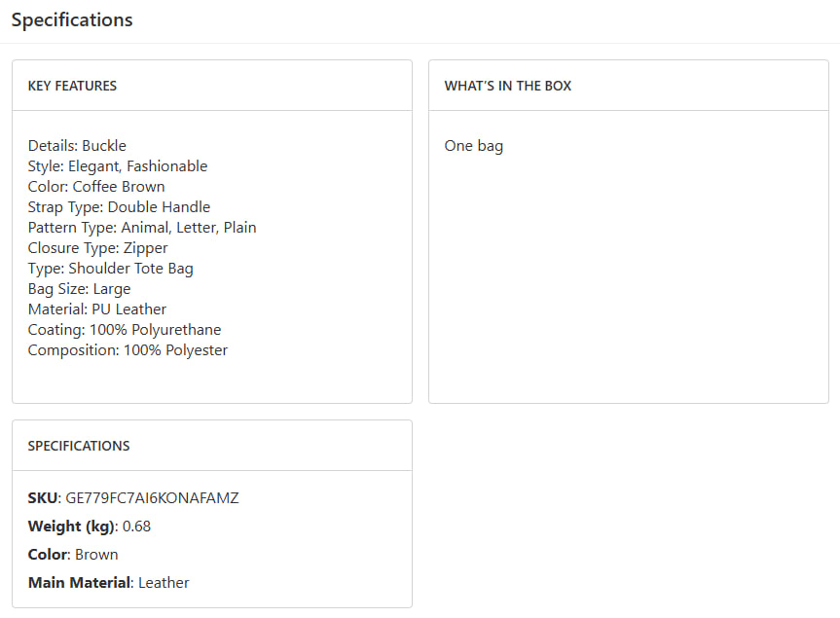This screenshot has width=840, height=618.
Task: Click the WHAT'S IN THE BOX header
Action: [x=508, y=86]
